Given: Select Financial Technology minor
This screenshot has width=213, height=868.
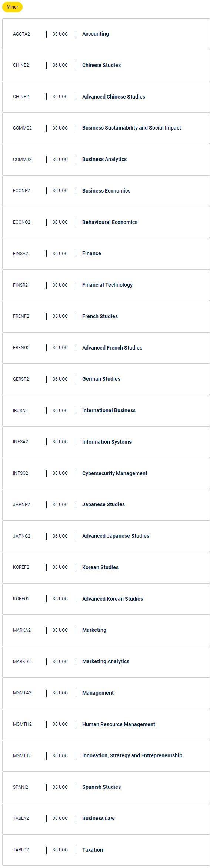Looking at the screenshot, I should (x=106, y=285).
